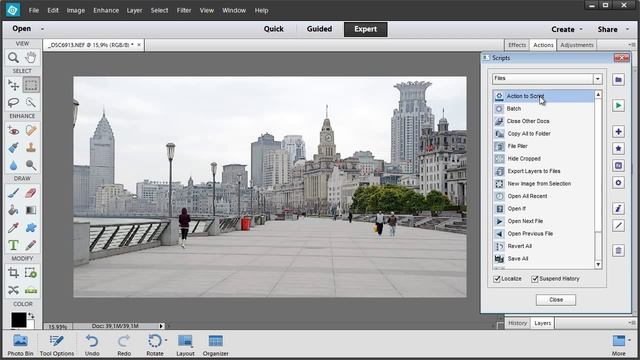The image size is (640, 360).
Task: Close the _DSC6913.NEF document tab
Action: (x=139, y=45)
